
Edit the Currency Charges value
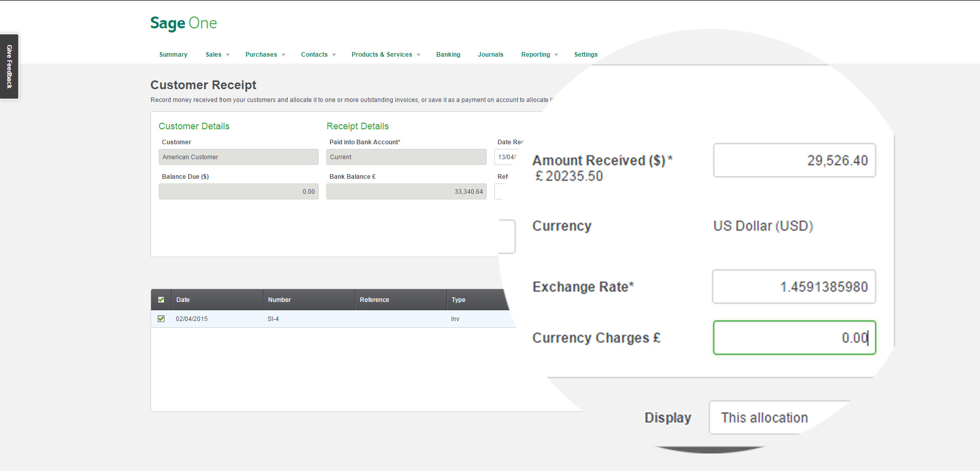point(793,338)
